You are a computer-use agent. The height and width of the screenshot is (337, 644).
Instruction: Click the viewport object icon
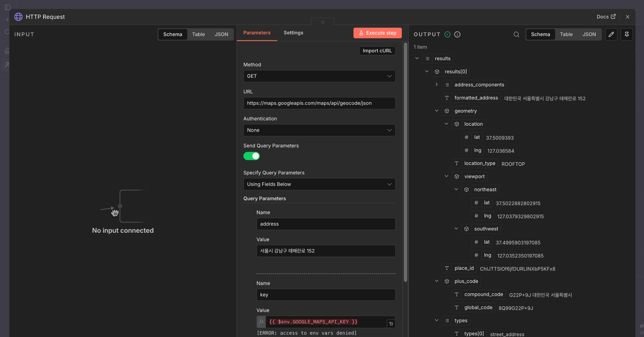pos(457,176)
